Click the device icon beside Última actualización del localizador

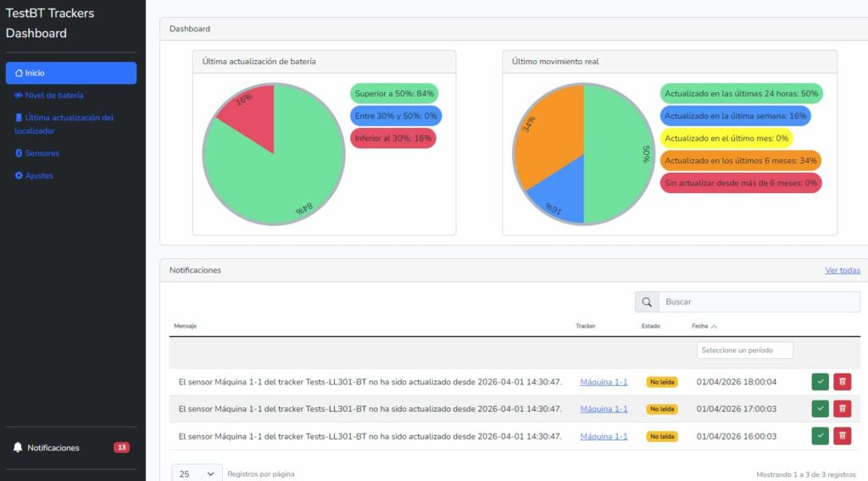(19, 117)
